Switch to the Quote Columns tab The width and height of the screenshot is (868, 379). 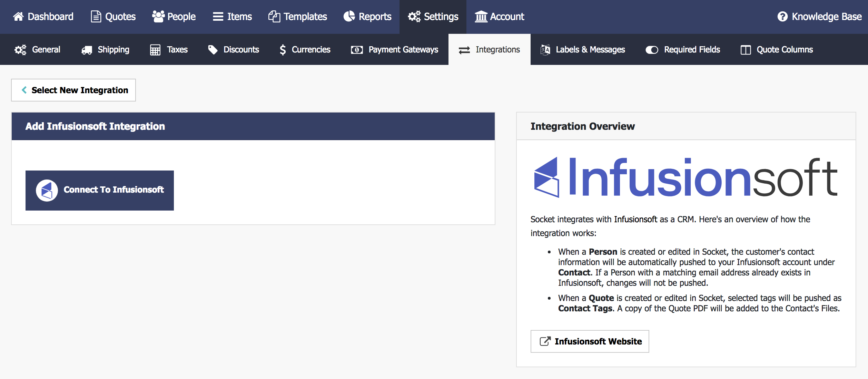pos(777,50)
